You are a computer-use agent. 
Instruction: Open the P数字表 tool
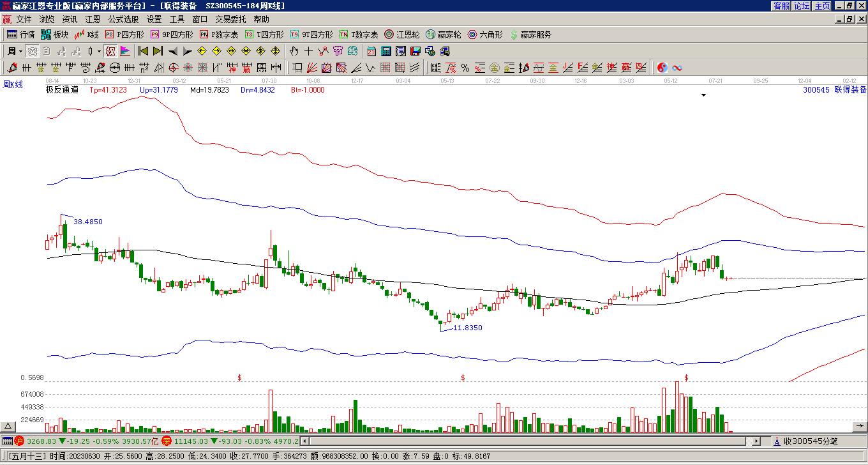point(218,34)
